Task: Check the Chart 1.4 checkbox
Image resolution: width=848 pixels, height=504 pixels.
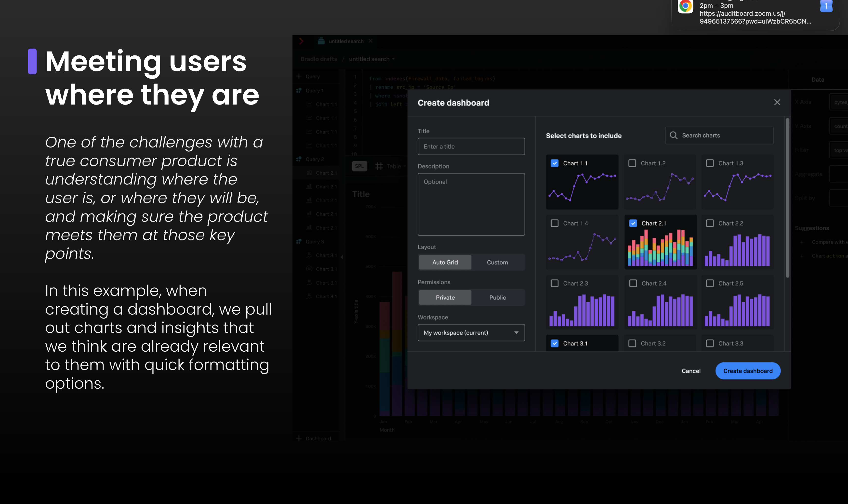Action: click(555, 223)
